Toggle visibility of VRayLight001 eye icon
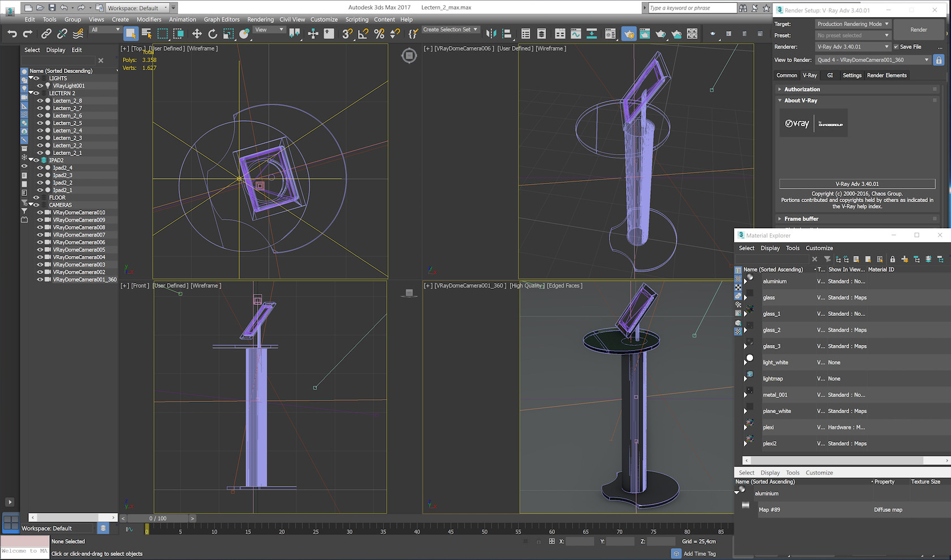951x560 pixels. point(40,85)
